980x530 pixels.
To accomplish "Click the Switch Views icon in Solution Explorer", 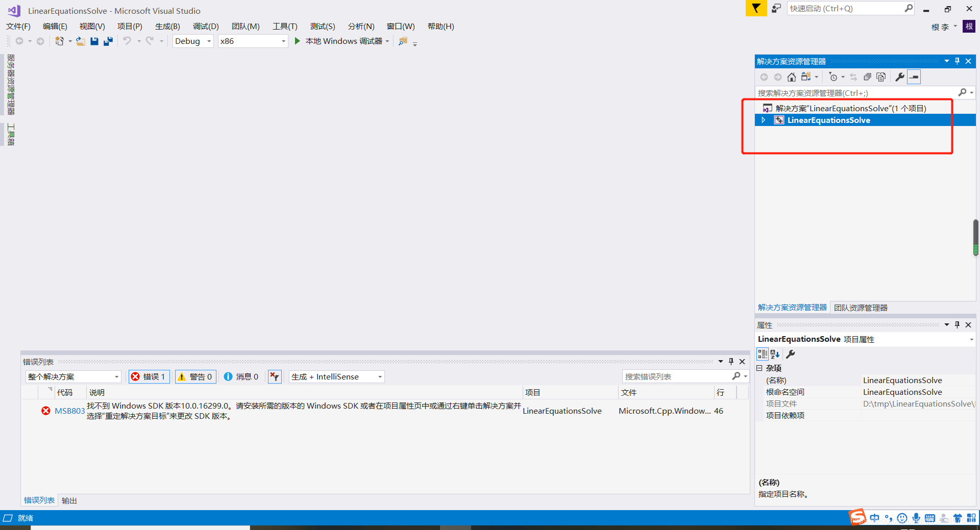I will 806,77.
